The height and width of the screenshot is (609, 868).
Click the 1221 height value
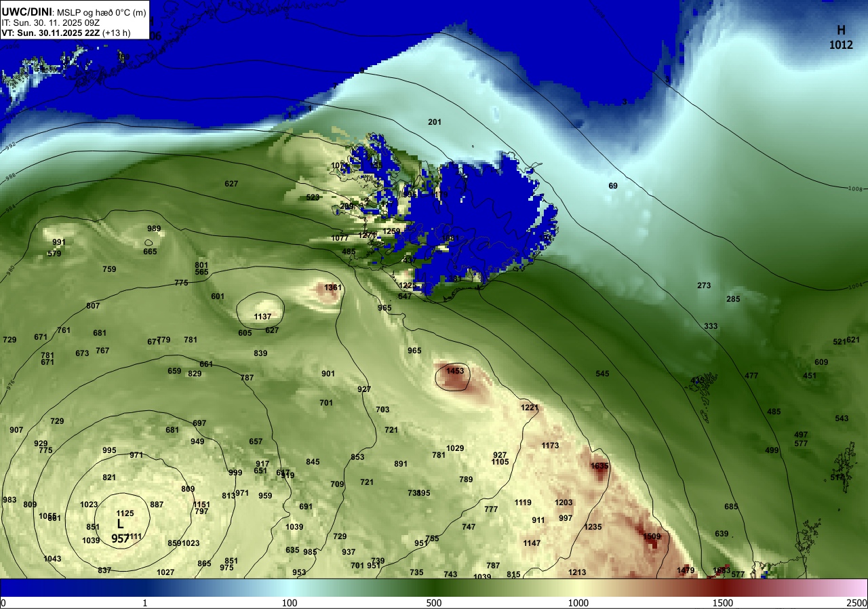click(530, 408)
